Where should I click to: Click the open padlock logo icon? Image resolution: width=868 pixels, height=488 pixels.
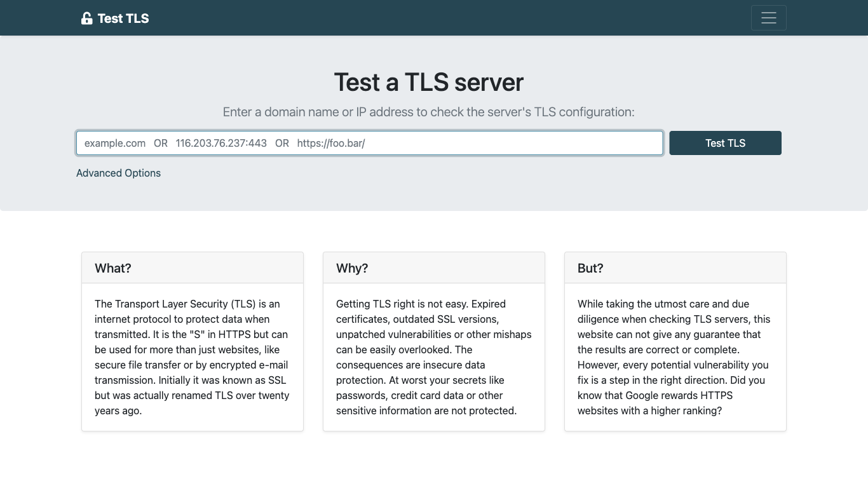click(x=87, y=18)
